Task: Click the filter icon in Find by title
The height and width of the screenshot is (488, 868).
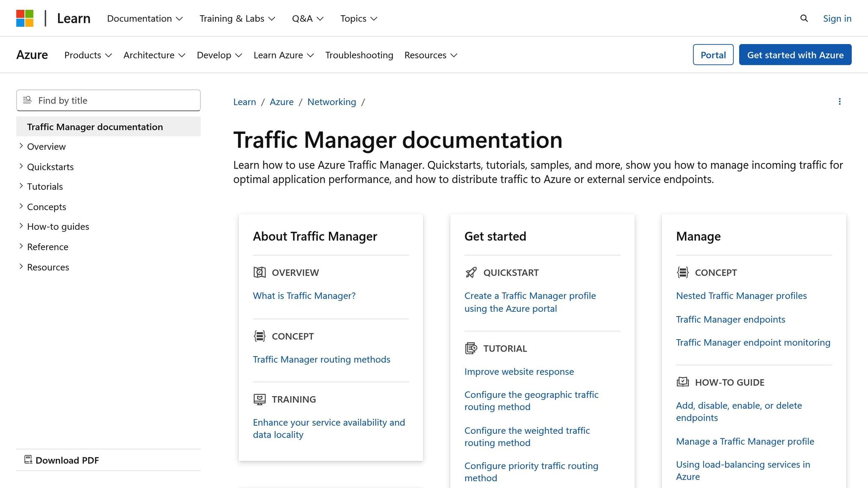Action: pyautogui.click(x=27, y=100)
